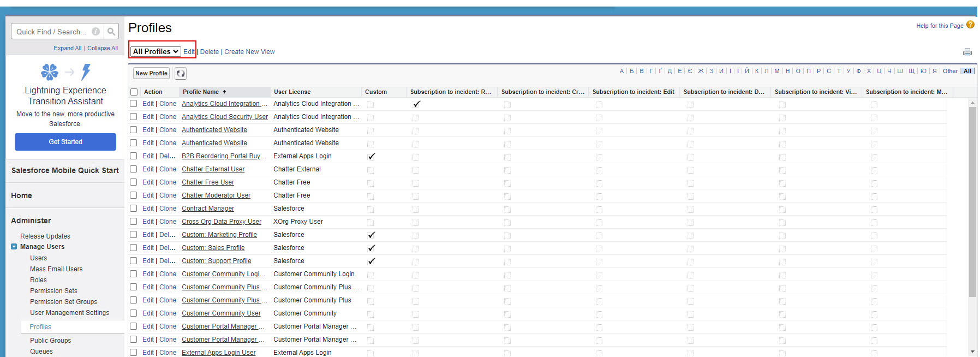Click the vertical scrollbar of profile list
Viewport: 980px width, 357px height.
[972, 202]
